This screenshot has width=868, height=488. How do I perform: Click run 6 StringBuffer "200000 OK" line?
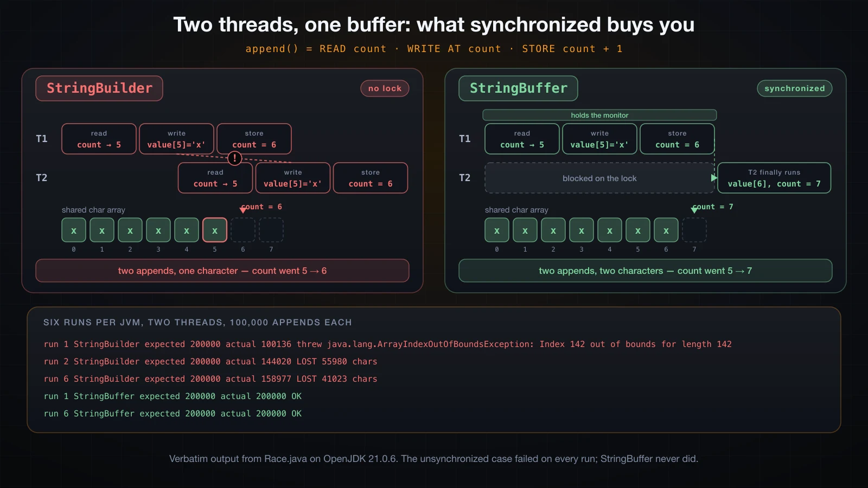point(173,413)
